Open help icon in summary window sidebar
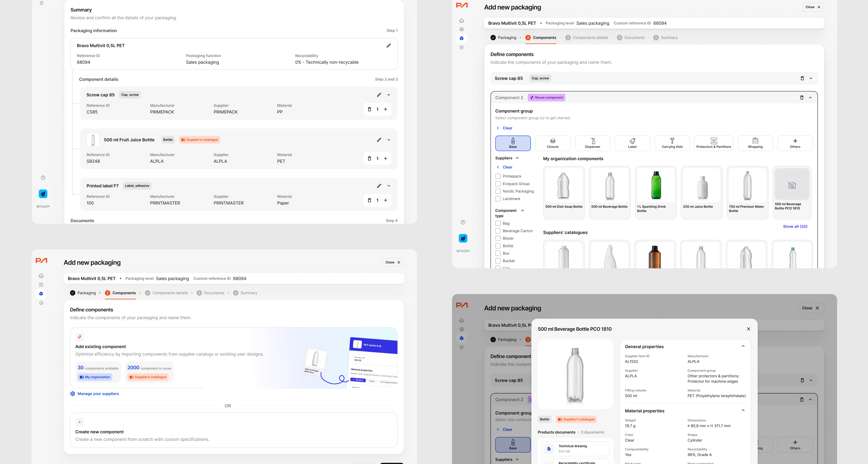Viewport: 868px width, 464px height. click(x=43, y=178)
